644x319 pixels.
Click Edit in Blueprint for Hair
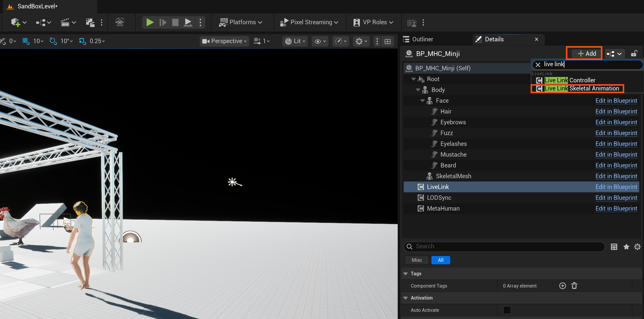click(x=616, y=111)
